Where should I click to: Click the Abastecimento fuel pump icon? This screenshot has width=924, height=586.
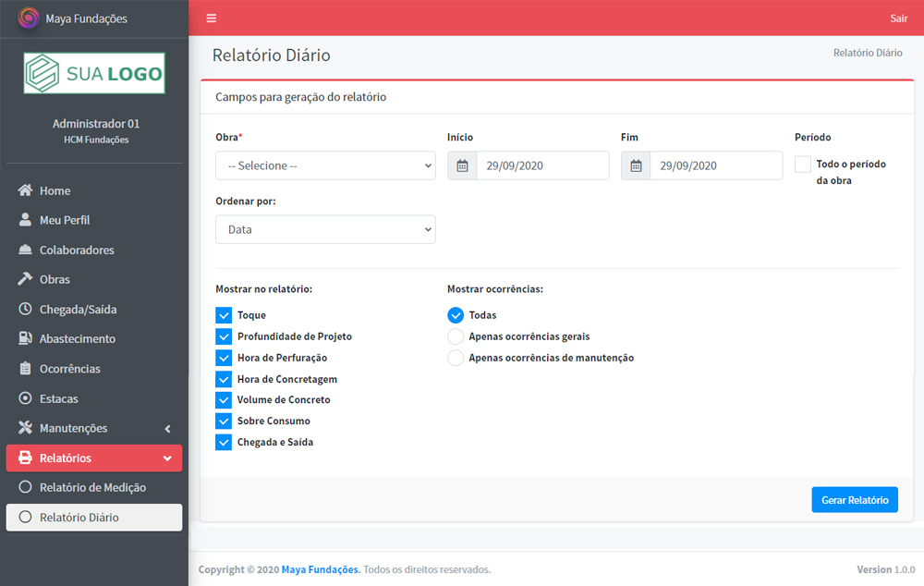pyautogui.click(x=25, y=338)
